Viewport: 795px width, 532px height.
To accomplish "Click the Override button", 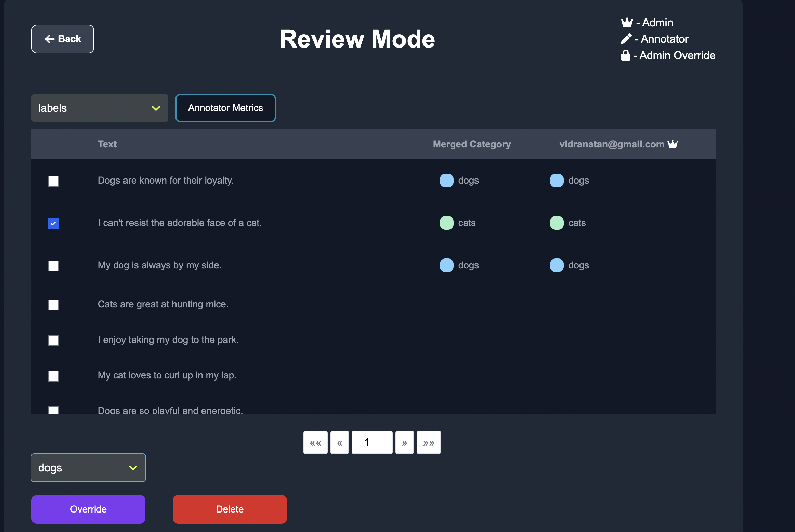I will pyautogui.click(x=88, y=509).
